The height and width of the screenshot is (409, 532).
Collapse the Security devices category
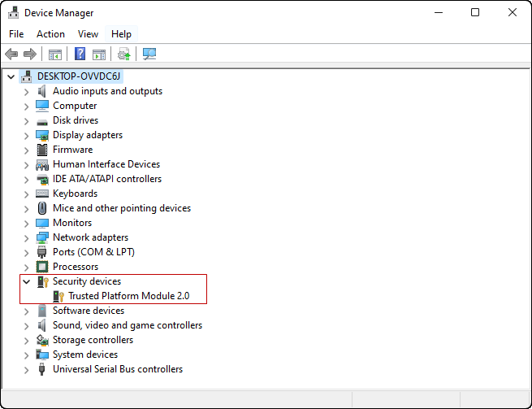click(x=27, y=281)
